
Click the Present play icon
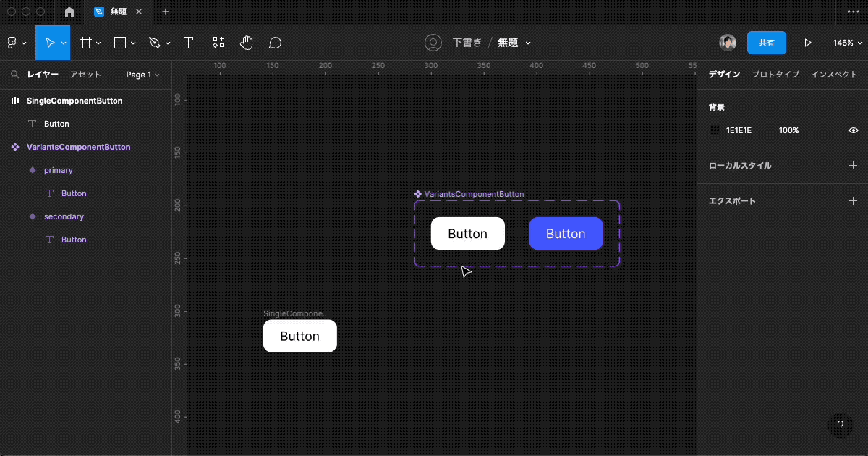[808, 43]
